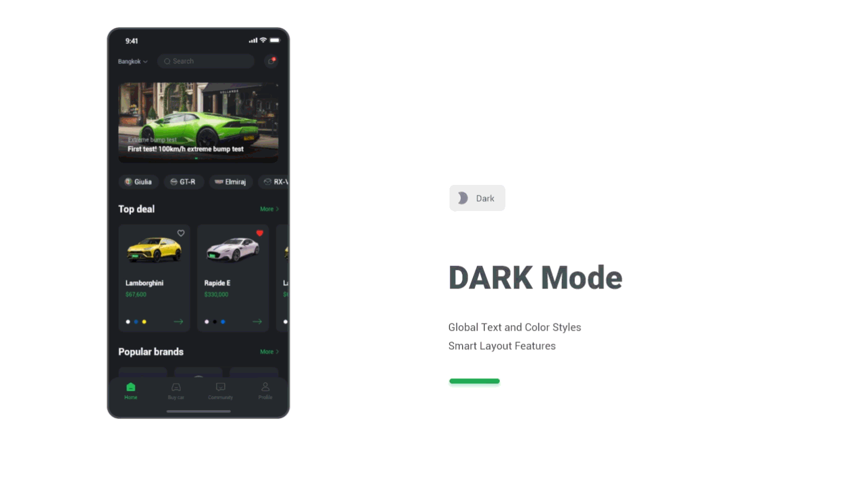Like the Lamborghini with heart icon
The image size is (868, 479).
pos(181,233)
